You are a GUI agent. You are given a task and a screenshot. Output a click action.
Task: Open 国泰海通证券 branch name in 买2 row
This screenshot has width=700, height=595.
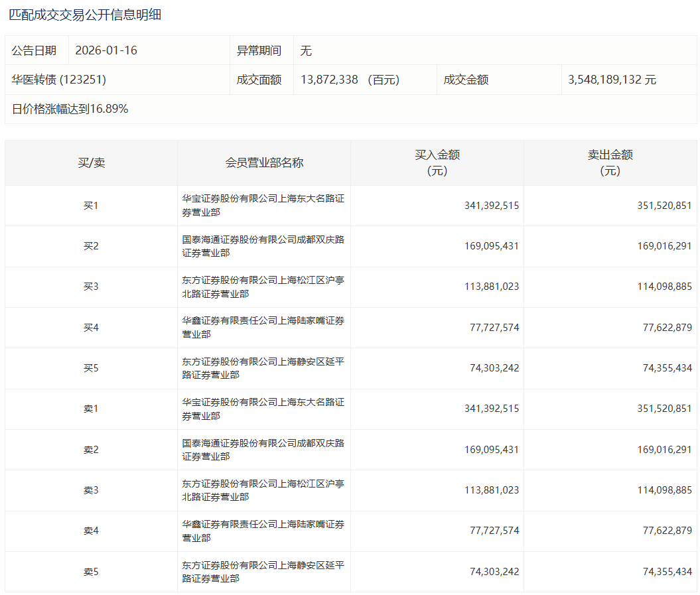(263, 246)
